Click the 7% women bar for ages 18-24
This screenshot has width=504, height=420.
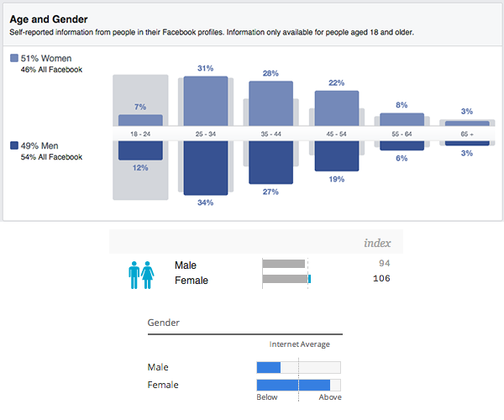[x=139, y=120]
